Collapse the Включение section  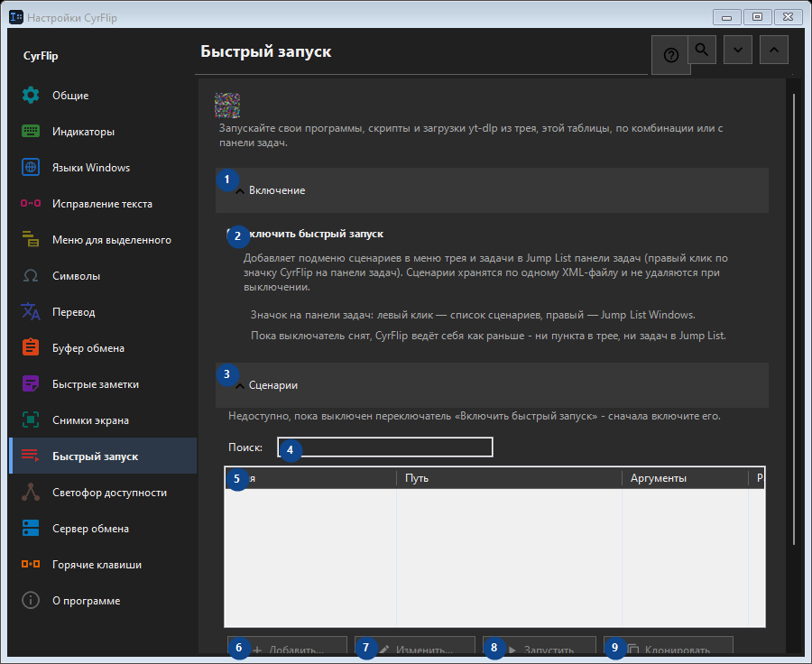click(x=492, y=190)
